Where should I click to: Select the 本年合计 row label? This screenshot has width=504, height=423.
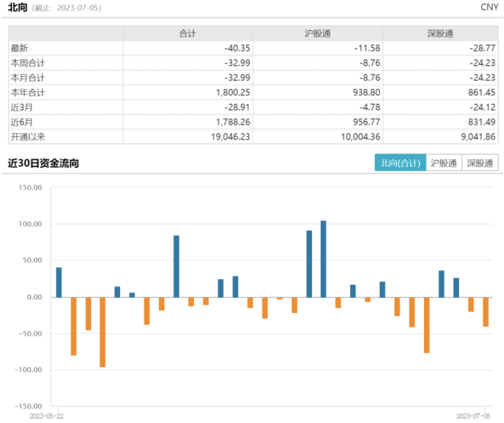28,93
